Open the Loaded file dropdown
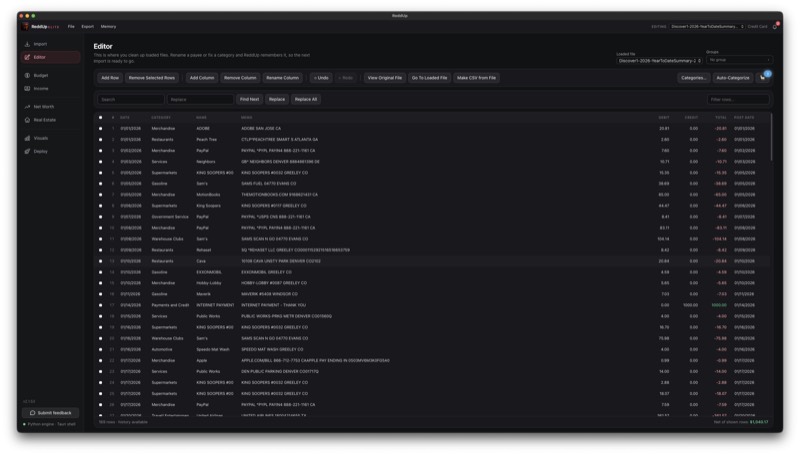 tap(659, 61)
